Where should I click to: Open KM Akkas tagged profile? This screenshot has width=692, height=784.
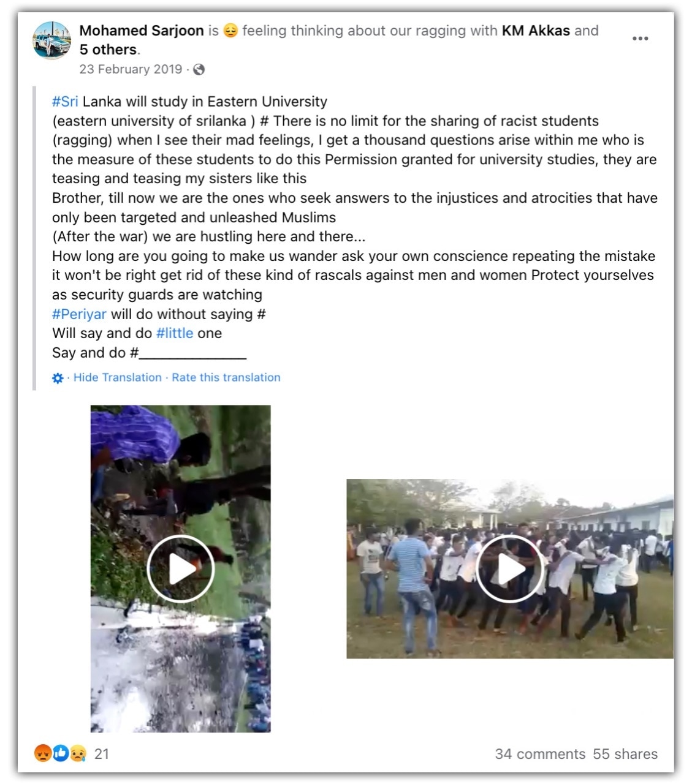(536, 31)
